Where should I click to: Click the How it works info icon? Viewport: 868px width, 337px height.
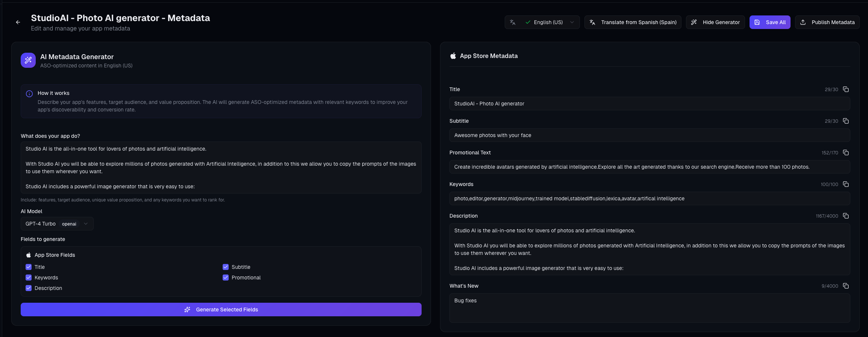pos(29,94)
